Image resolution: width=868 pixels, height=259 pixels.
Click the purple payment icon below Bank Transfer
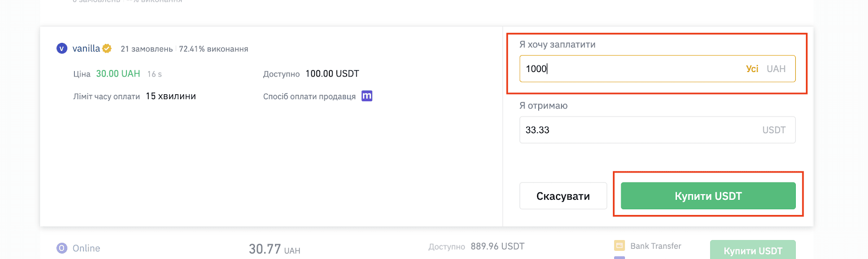tap(620, 257)
